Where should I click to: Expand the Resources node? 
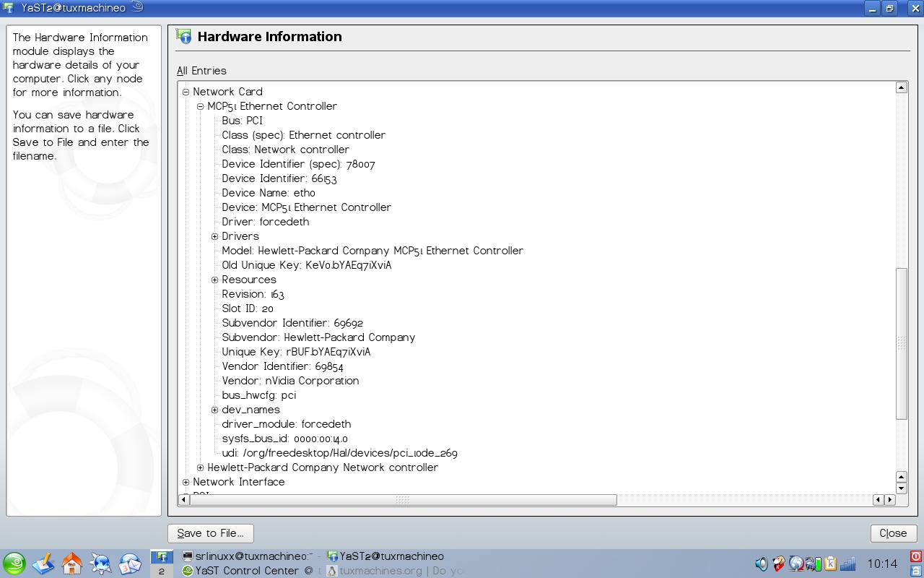click(215, 280)
